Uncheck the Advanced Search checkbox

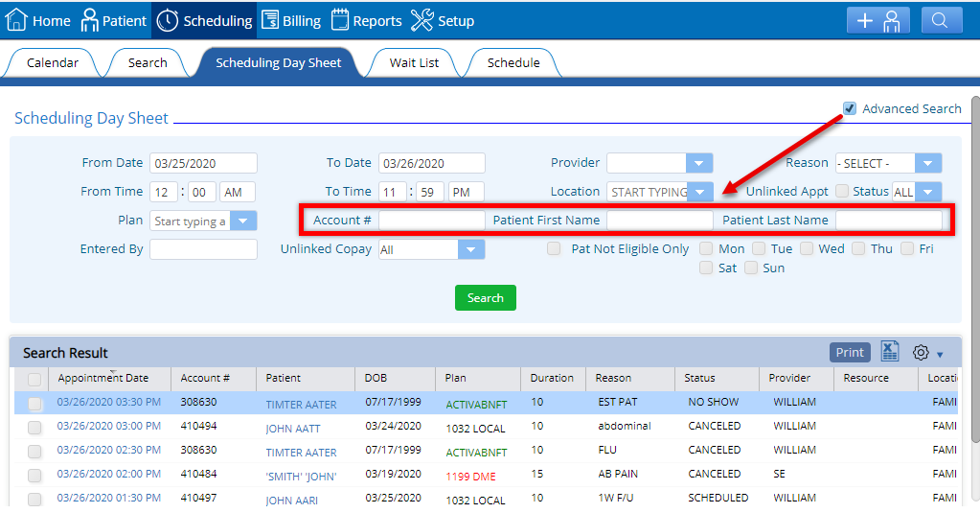(x=849, y=109)
